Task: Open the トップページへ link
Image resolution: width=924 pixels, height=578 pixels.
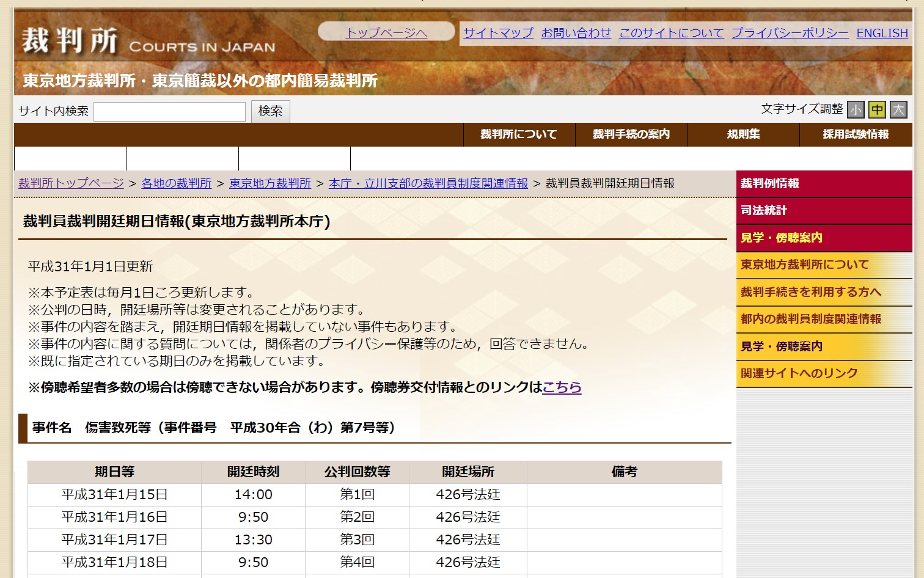Action: click(386, 32)
